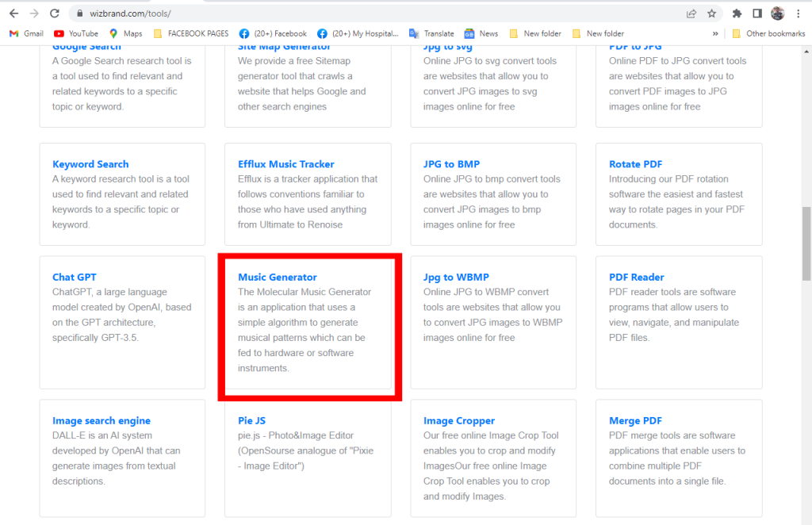
Task: Toggle the browser side panel icon
Action: click(757, 13)
